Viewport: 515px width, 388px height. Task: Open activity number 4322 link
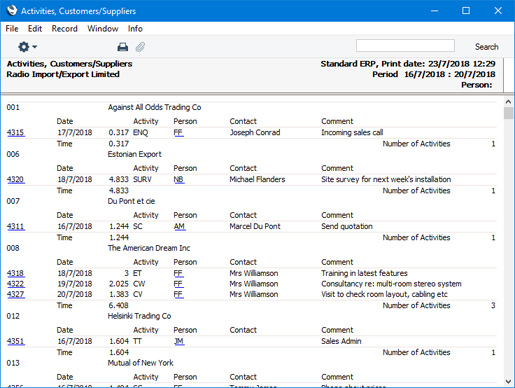[15, 284]
